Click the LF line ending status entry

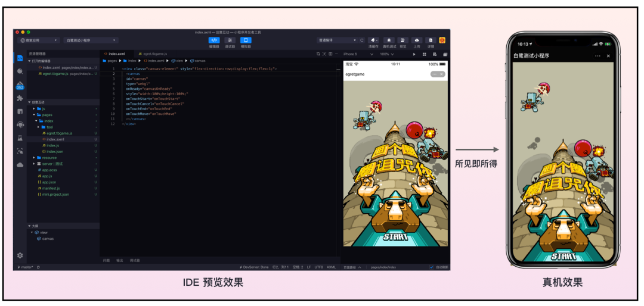coord(308,267)
